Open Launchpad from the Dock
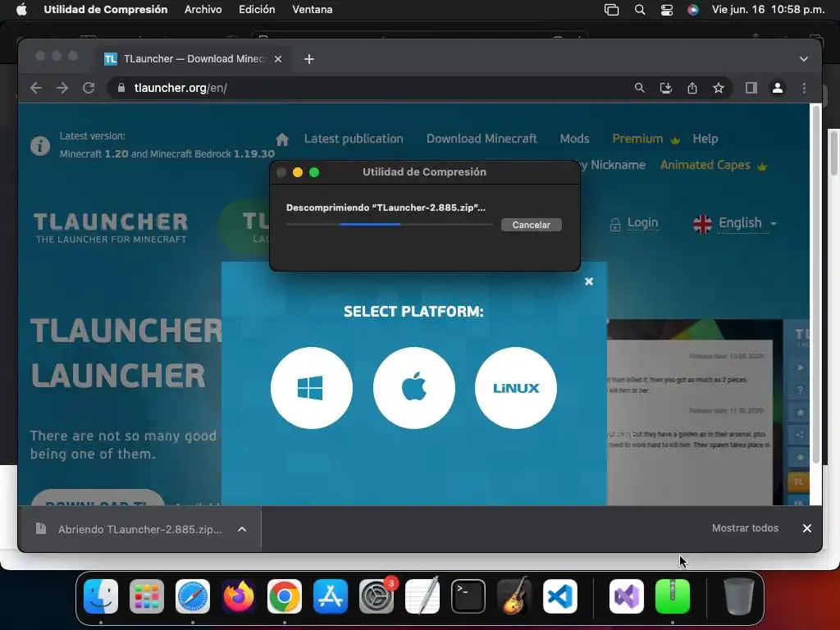840x630 pixels. coord(147,596)
